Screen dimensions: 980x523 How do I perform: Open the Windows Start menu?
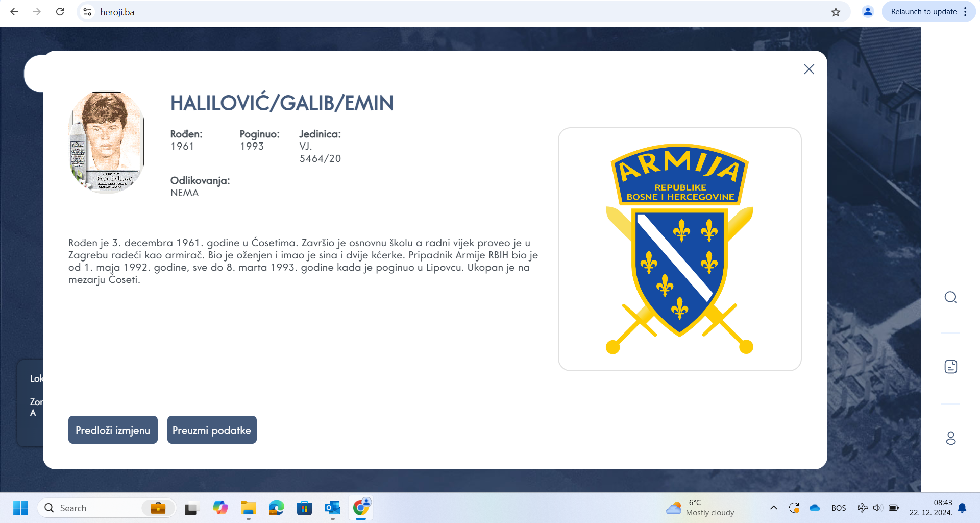coord(20,508)
